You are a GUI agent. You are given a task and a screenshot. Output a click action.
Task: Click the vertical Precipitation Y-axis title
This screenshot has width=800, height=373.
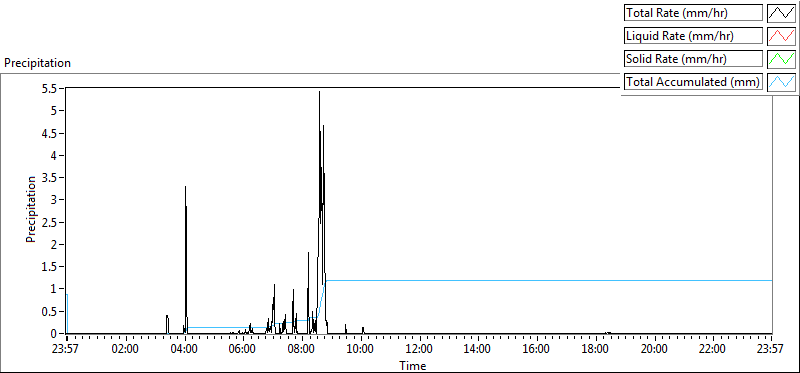(31, 209)
